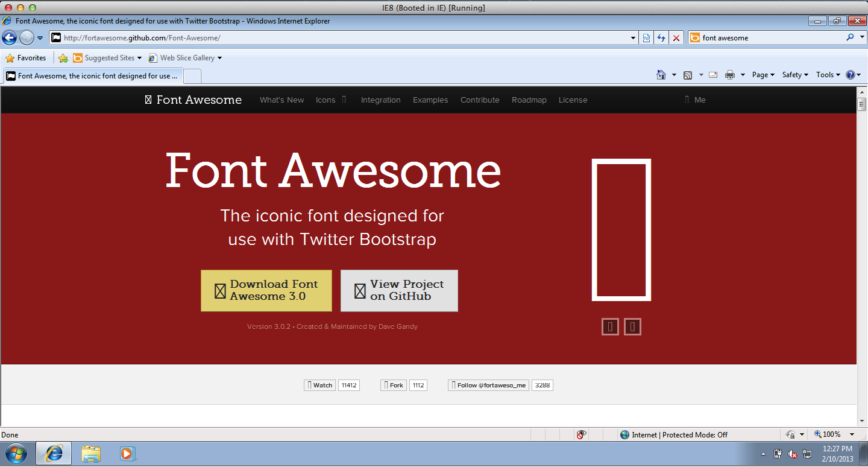
Task: Expand the Print options dropdown arrow
Action: pyautogui.click(x=743, y=75)
